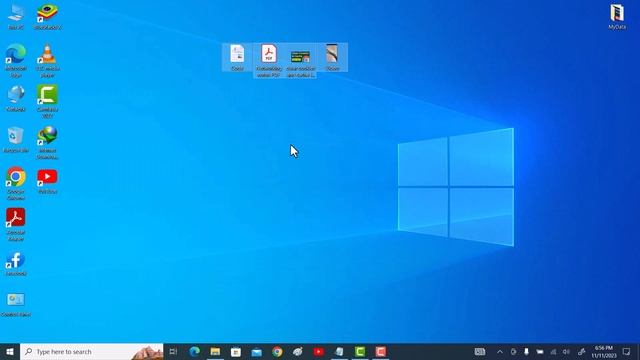Open the Mail app from taskbar
This screenshot has width=640, height=360.
pyautogui.click(x=257, y=351)
